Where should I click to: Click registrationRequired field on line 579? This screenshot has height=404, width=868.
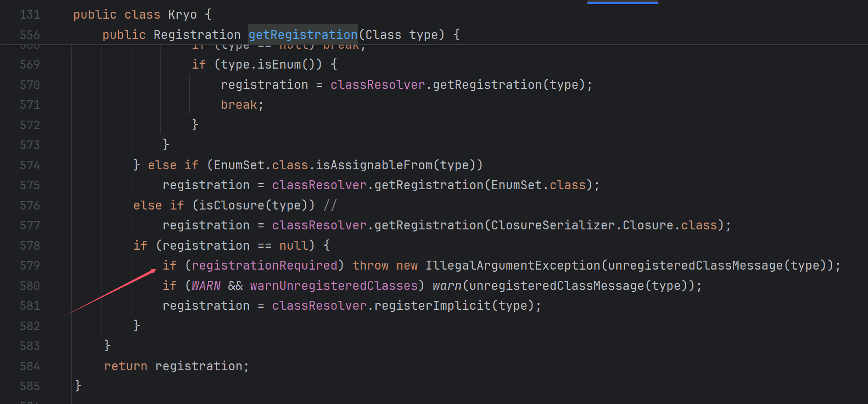click(265, 266)
